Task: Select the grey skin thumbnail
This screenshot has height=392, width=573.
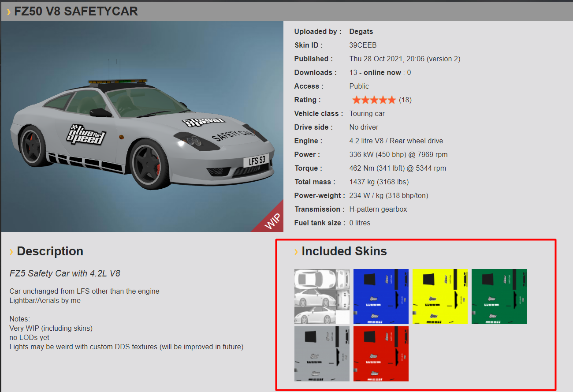Action: click(x=322, y=354)
